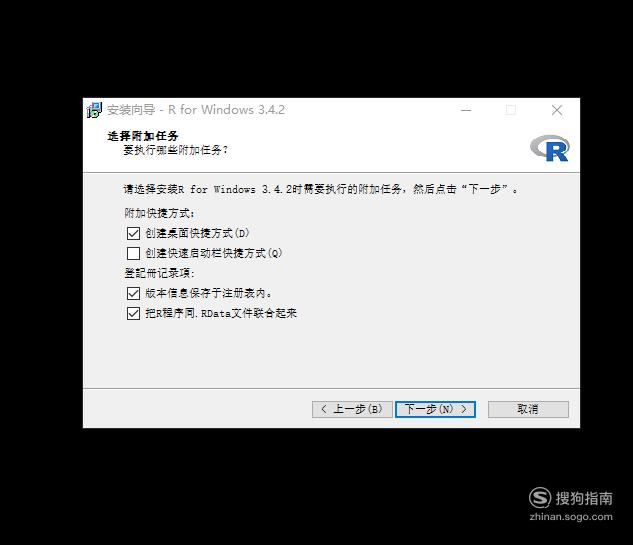
Task: Click the blue R logo in header
Action: pyautogui.click(x=550, y=148)
